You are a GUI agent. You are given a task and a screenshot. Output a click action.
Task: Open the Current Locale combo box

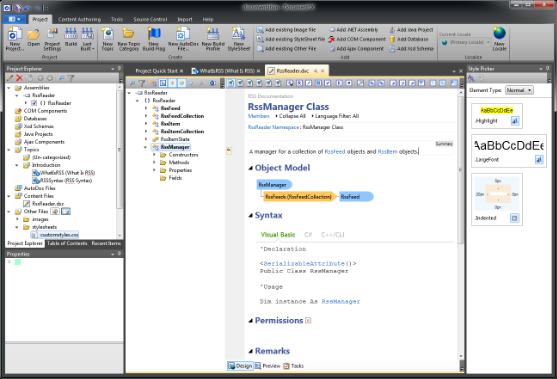tap(466, 42)
